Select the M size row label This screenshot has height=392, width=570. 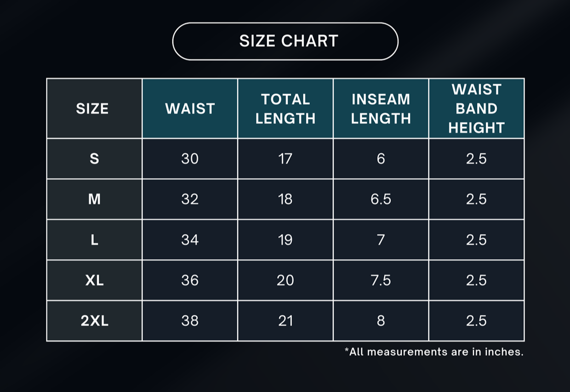94,199
